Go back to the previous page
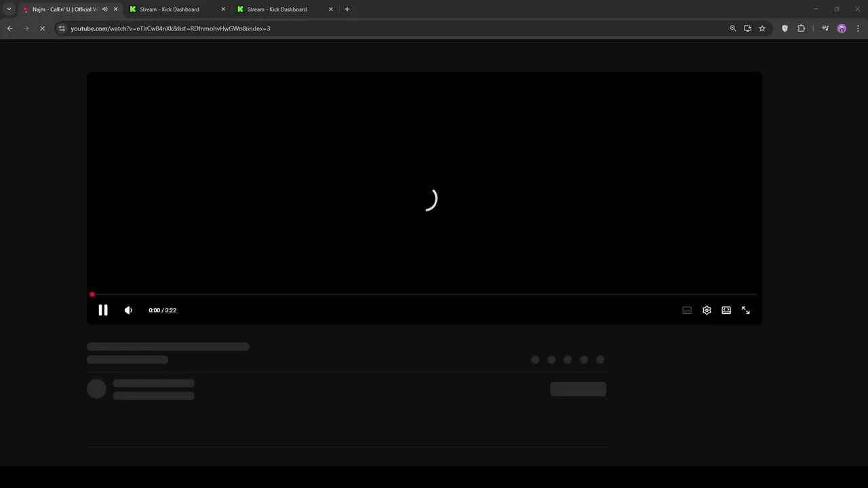 tap(9, 28)
